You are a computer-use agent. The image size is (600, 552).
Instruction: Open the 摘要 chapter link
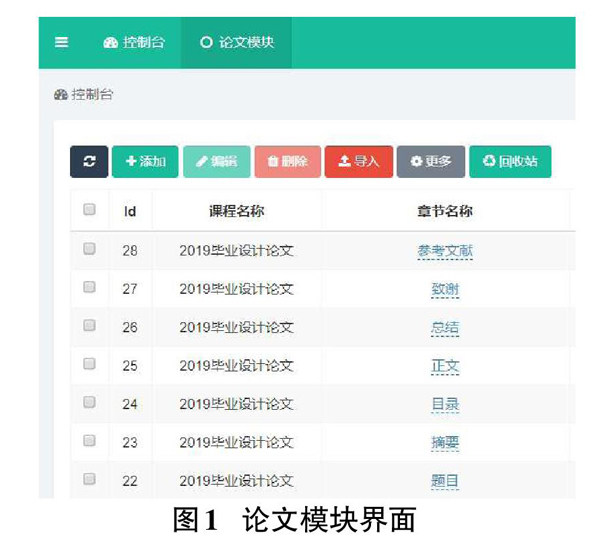click(x=445, y=442)
